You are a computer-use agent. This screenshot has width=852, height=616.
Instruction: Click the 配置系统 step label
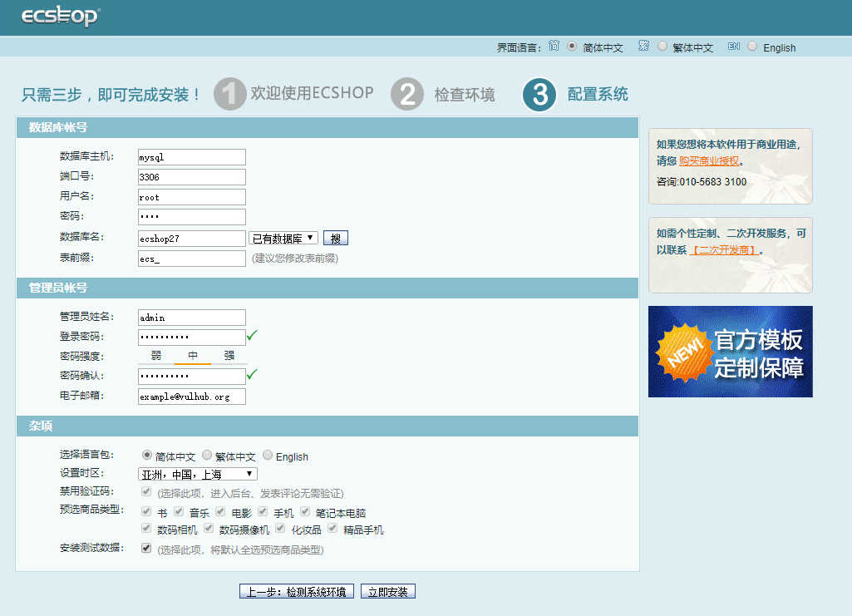tap(598, 94)
